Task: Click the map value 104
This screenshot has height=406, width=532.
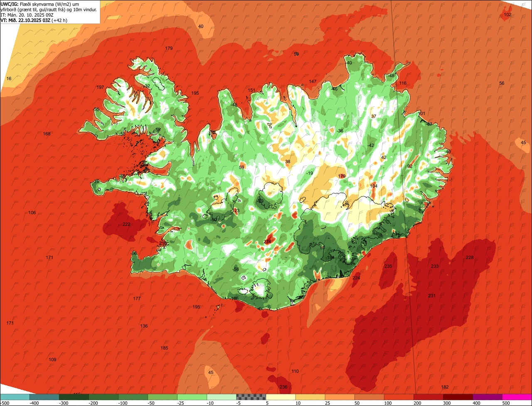Action: pos(374,186)
